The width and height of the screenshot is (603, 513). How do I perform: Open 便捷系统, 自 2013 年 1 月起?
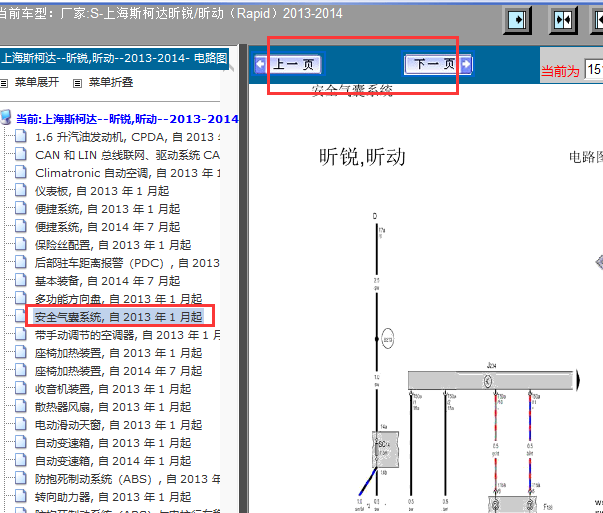(107, 209)
